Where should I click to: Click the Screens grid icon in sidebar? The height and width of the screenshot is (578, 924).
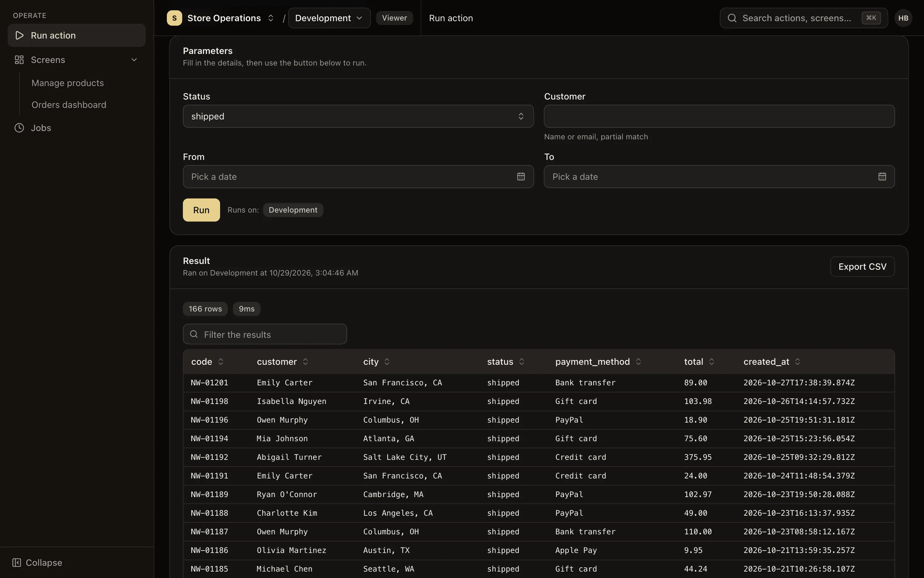[x=19, y=60]
